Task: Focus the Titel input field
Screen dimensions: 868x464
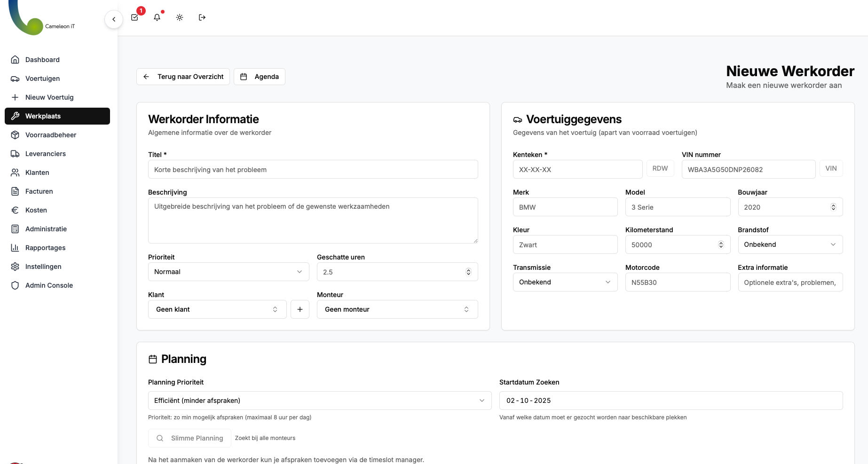Action: [x=313, y=170]
